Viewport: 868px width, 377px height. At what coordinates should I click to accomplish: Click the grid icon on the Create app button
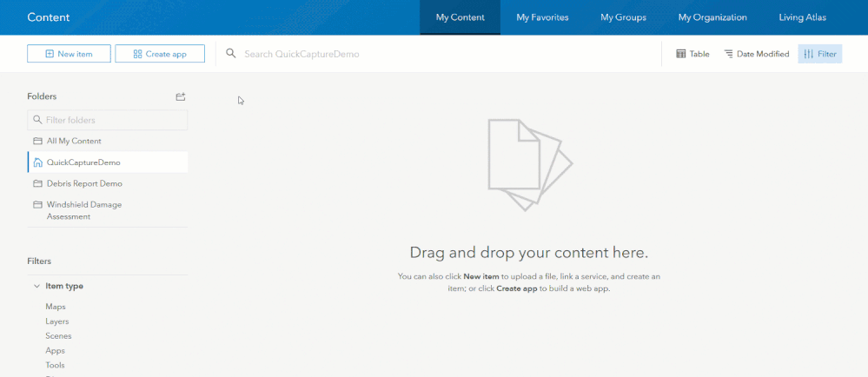coord(138,54)
